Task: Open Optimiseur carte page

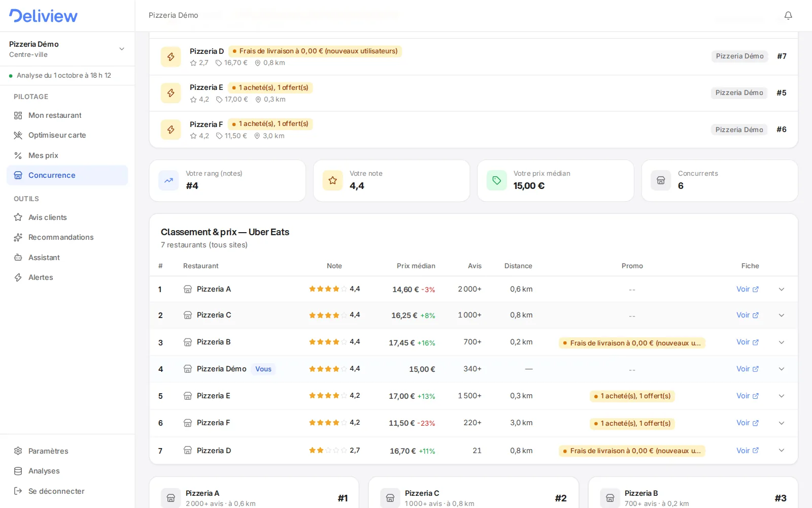Action: point(67,135)
